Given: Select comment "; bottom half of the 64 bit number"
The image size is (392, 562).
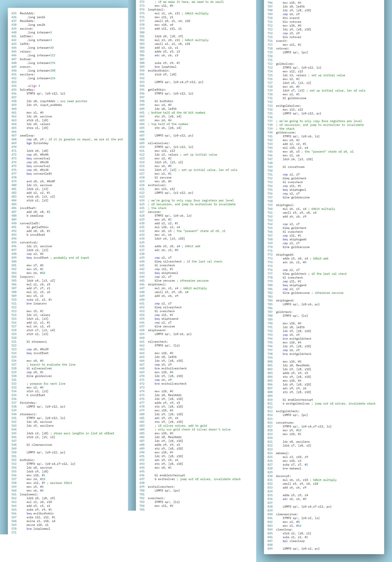Looking at the screenshot, I should 177,113.
